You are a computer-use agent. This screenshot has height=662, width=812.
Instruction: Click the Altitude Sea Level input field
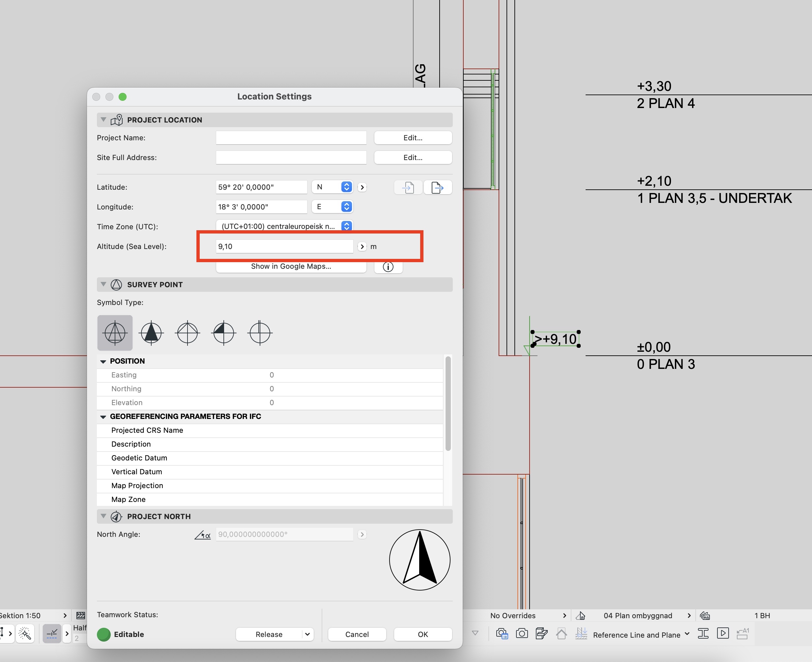pyautogui.click(x=284, y=246)
